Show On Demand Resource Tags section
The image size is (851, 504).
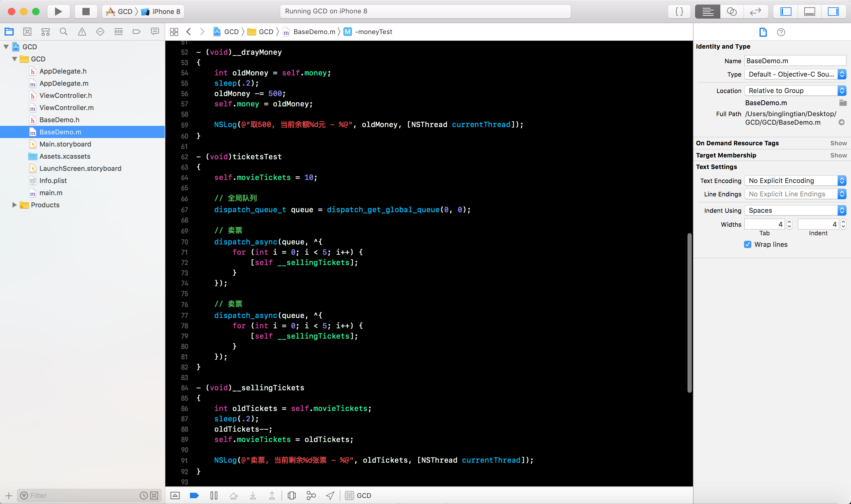[x=839, y=143]
